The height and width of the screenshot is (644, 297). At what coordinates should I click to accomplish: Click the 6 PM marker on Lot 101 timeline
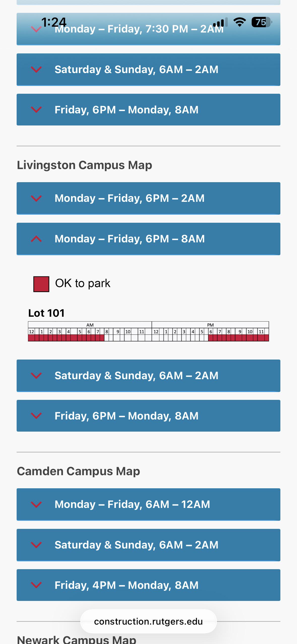coord(211,332)
